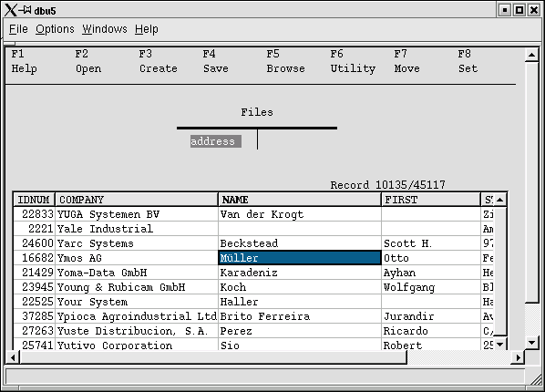Image resolution: width=545 pixels, height=392 pixels.
Task: Select the 'Ypioca Agroindustrial Ltd' cell
Action: pyautogui.click(x=137, y=316)
